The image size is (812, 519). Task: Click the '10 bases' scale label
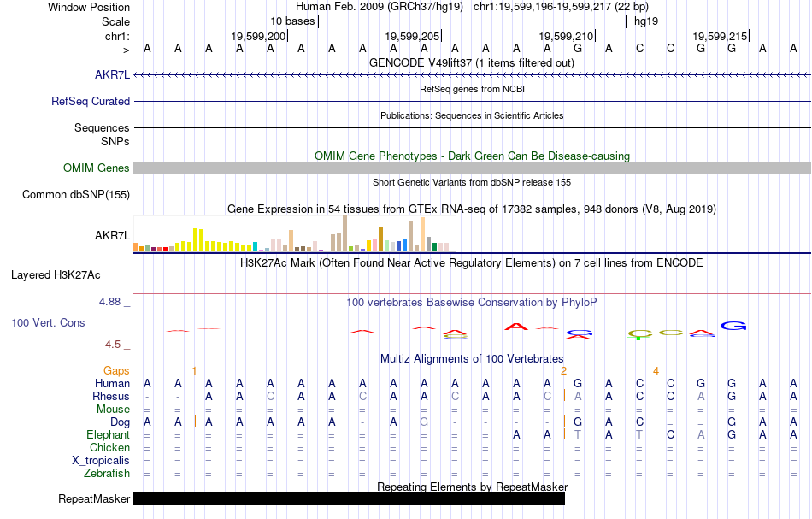pyautogui.click(x=292, y=21)
